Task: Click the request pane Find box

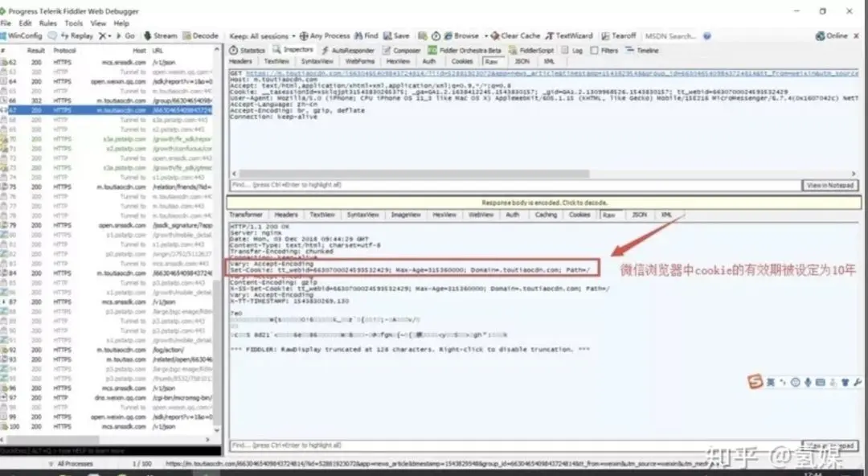Action: point(515,185)
